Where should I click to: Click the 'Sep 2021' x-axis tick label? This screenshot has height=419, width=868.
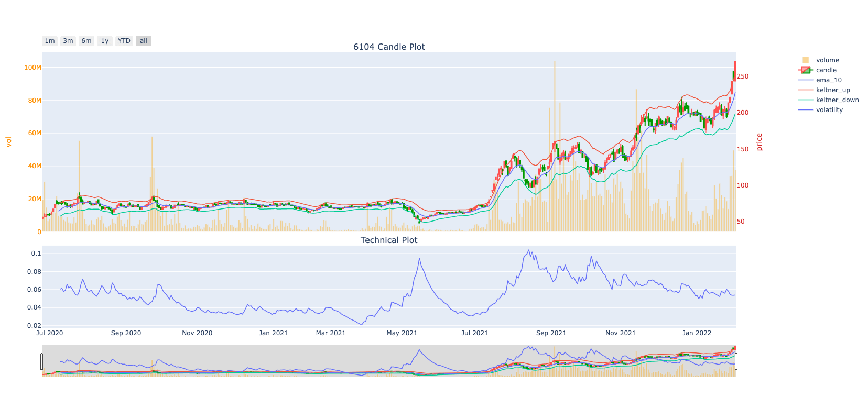[551, 333]
